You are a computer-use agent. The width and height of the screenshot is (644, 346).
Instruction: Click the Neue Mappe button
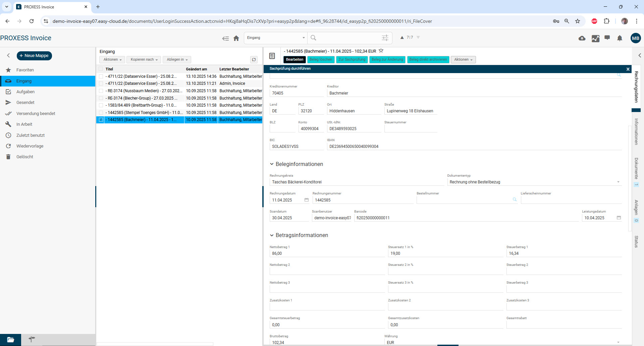34,56
